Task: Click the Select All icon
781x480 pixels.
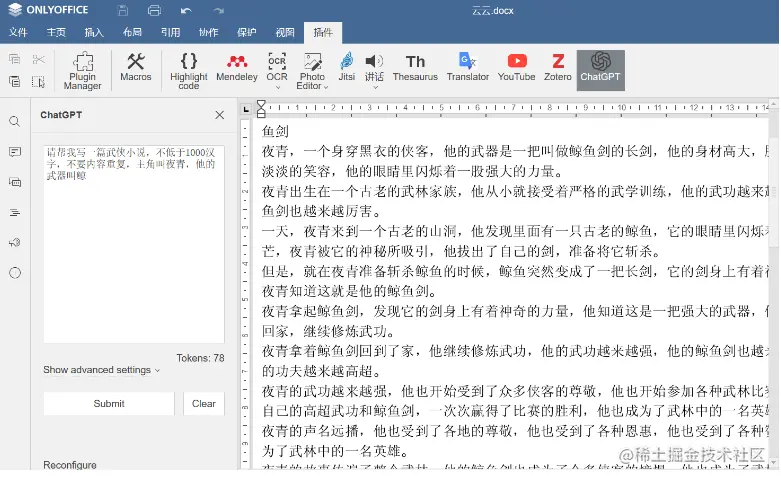Action: pos(38,81)
